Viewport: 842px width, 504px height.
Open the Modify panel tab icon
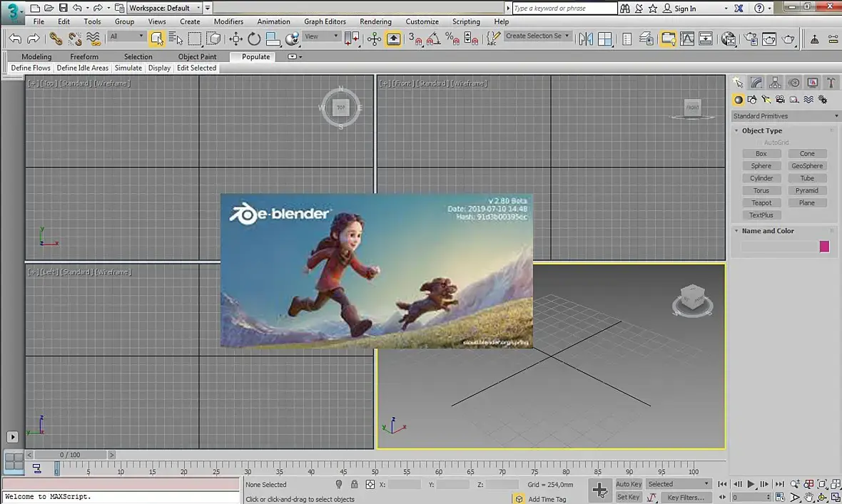pyautogui.click(x=756, y=83)
